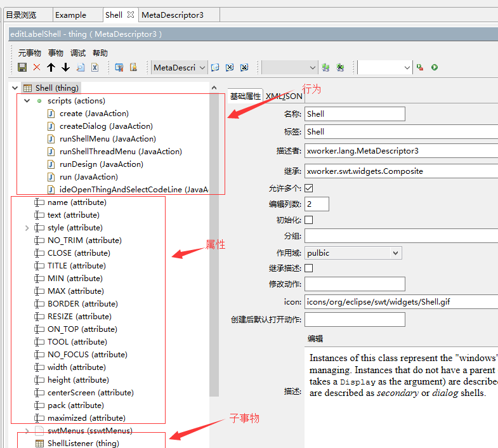
Task: Click the 创建后默认打开动作 input field
Action: (355, 319)
